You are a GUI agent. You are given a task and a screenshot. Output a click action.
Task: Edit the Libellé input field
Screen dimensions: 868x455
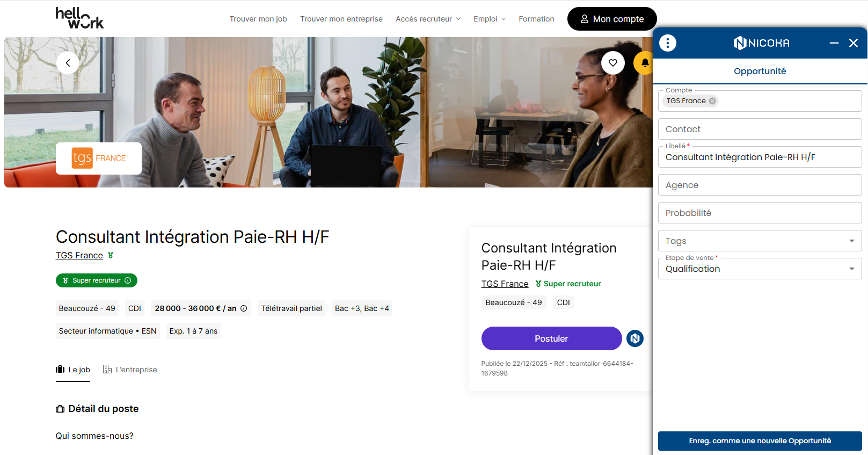pyautogui.click(x=760, y=157)
